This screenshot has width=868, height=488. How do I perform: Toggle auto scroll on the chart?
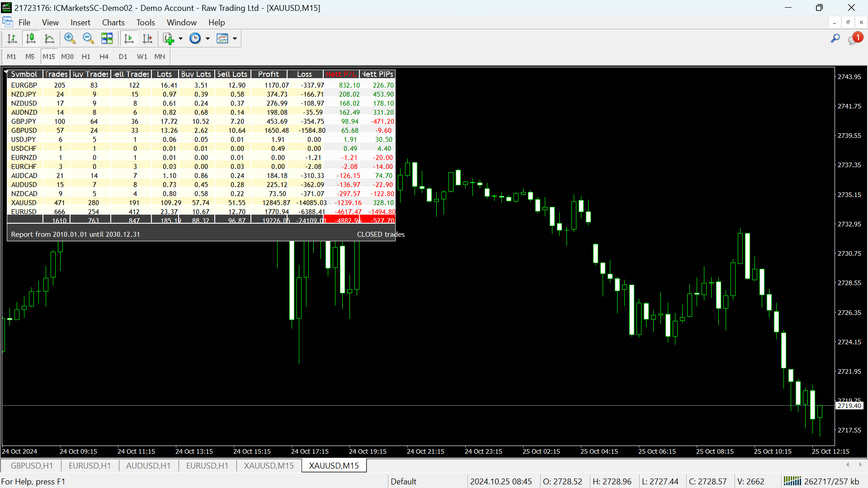tap(129, 38)
